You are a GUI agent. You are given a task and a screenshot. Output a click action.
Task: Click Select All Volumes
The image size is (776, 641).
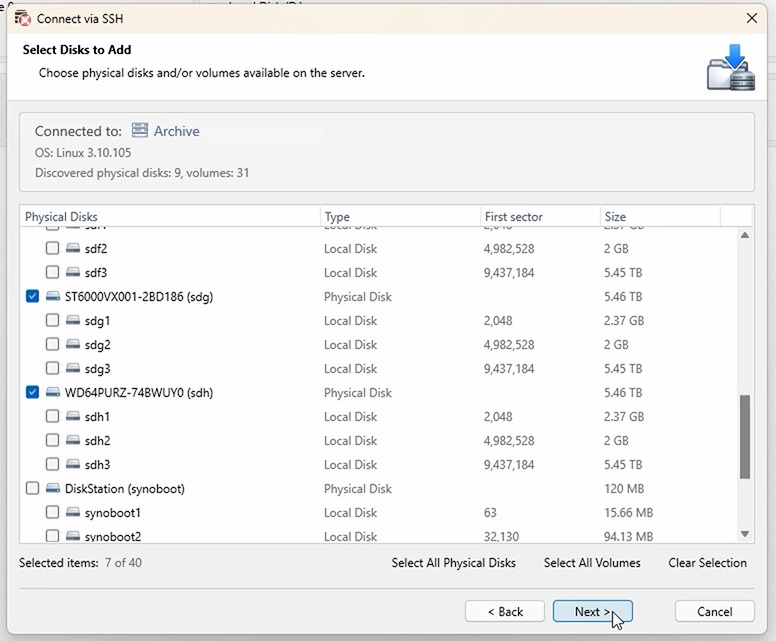pyautogui.click(x=592, y=563)
